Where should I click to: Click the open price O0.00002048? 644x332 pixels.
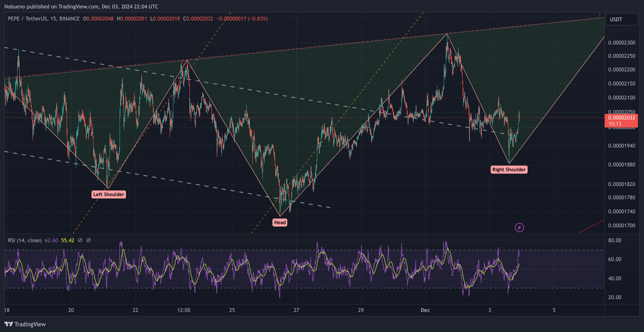[x=98, y=18]
